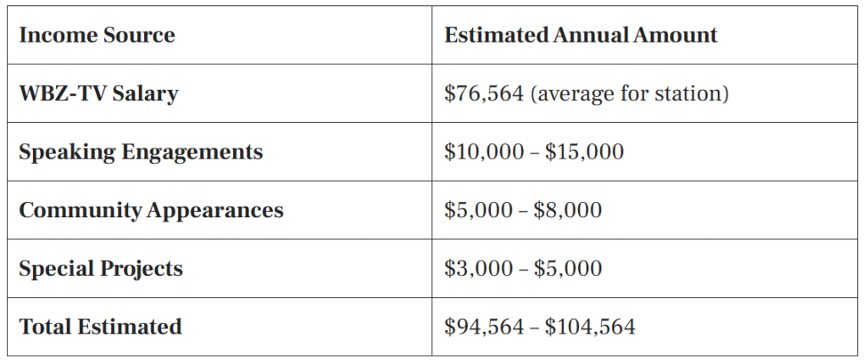The height and width of the screenshot is (364, 868).
Task: Click the $104,564 total upper estimate
Action: point(591,327)
